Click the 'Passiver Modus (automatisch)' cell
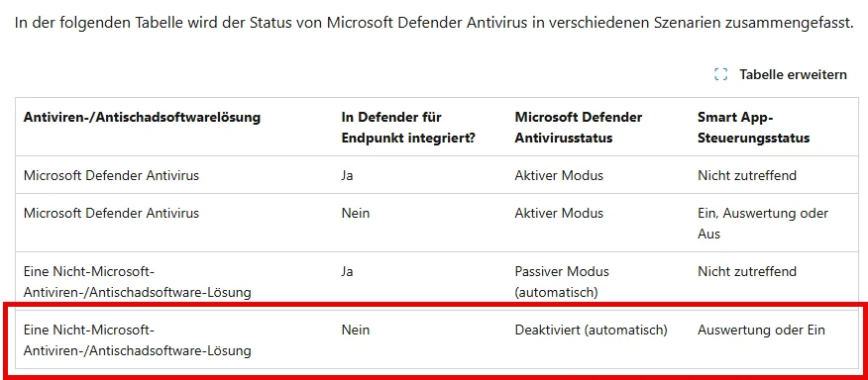Image resolution: width=868 pixels, height=380 pixels. point(562,282)
